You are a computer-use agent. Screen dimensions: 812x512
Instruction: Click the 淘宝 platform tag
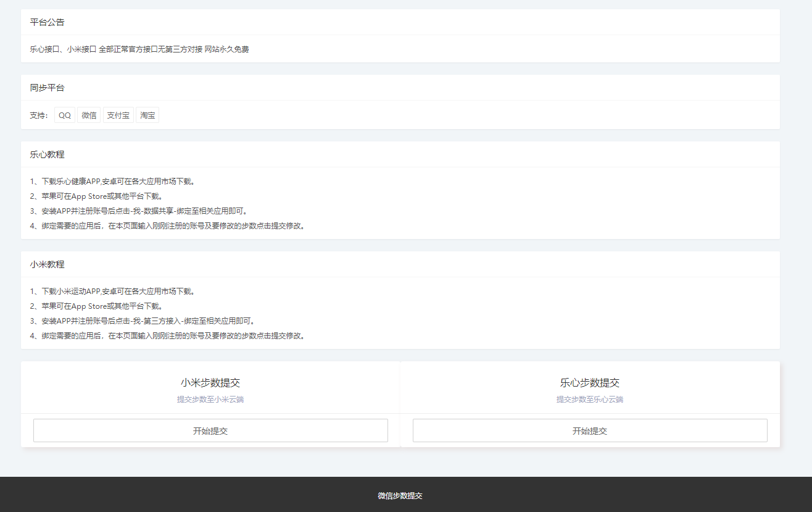pos(147,115)
